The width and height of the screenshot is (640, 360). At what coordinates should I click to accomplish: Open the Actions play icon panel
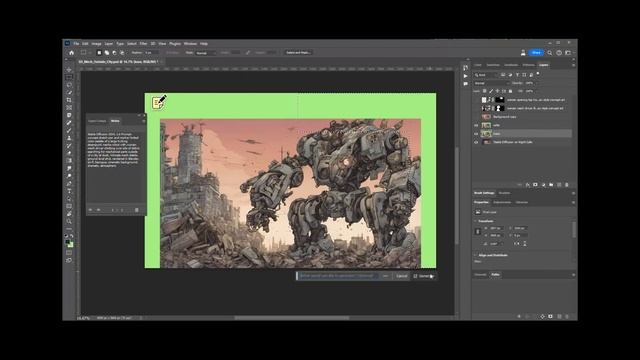tap(466, 76)
